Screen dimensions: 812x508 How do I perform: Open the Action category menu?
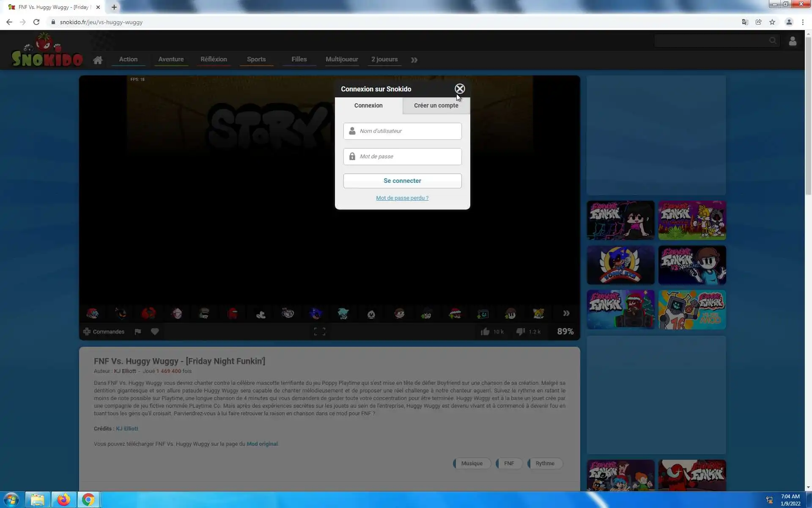(128, 59)
